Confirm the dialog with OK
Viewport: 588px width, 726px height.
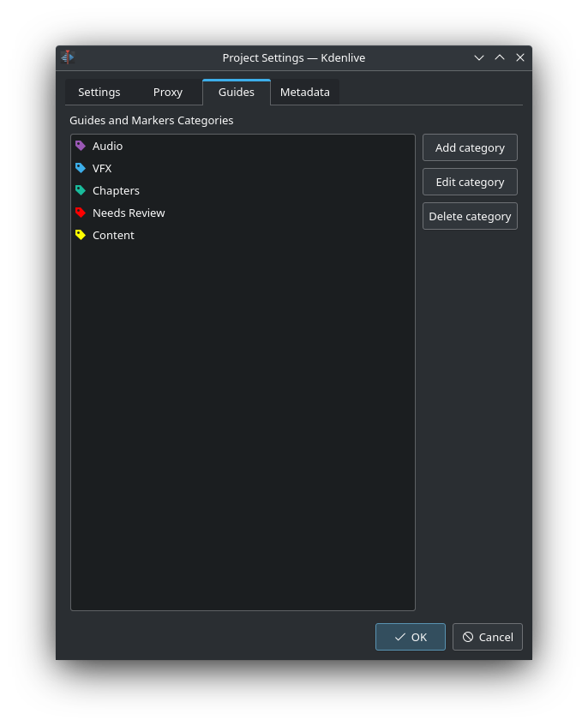(x=410, y=637)
